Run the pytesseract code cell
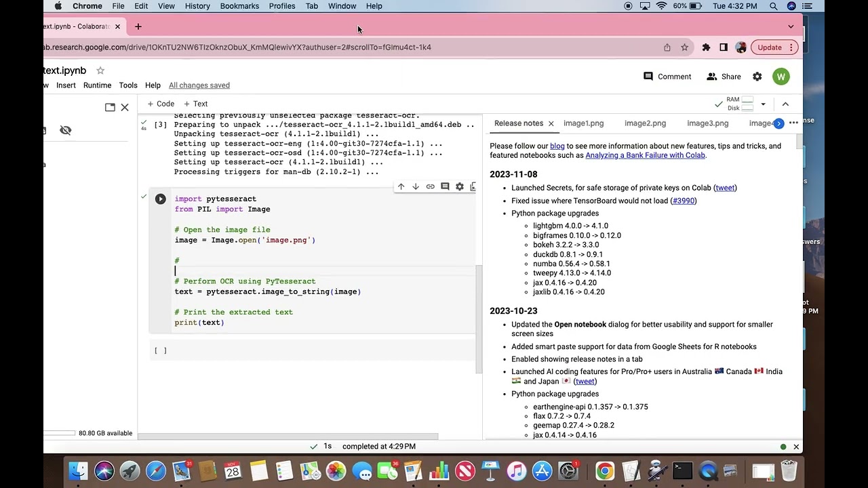Image resolution: width=868 pixels, height=488 pixels. point(160,199)
